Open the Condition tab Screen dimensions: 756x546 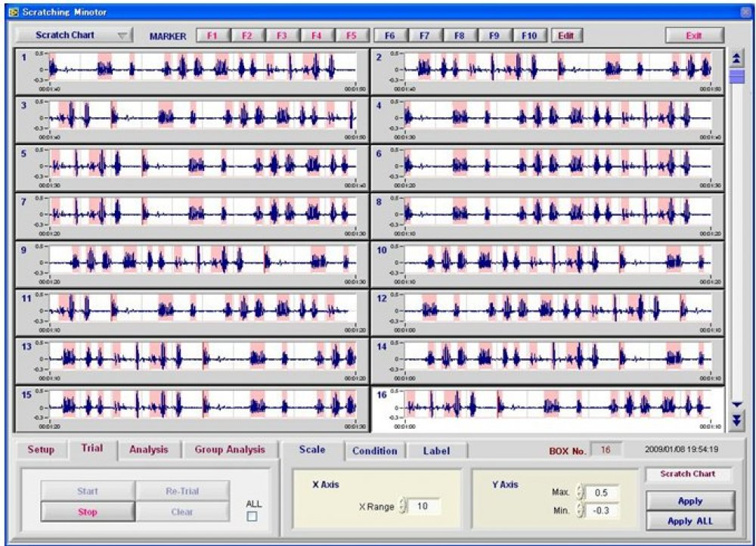pos(375,451)
